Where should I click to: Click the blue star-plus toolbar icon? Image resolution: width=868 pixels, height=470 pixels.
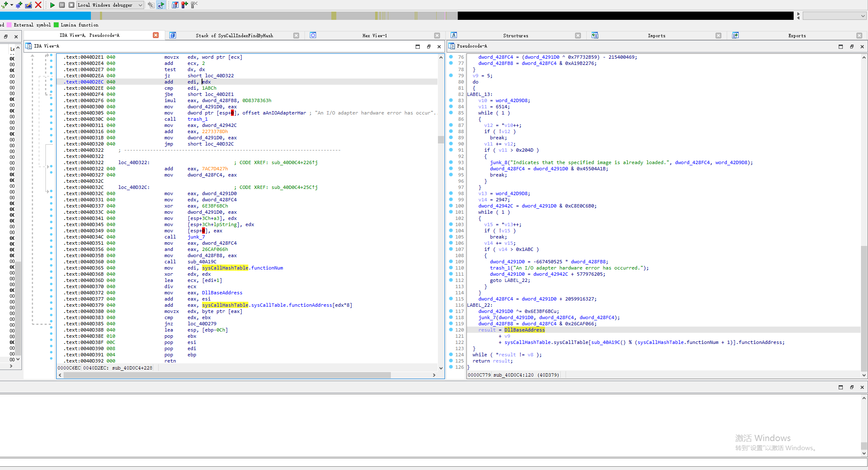click(x=19, y=5)
